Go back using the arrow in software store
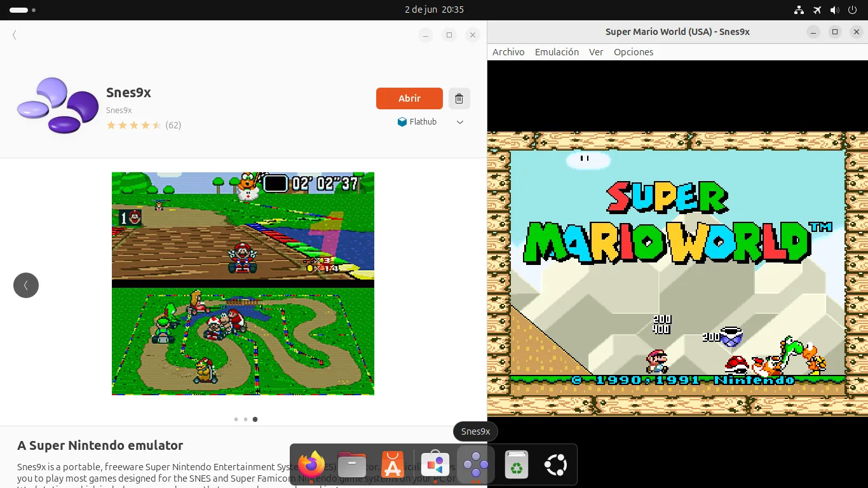 14,35
